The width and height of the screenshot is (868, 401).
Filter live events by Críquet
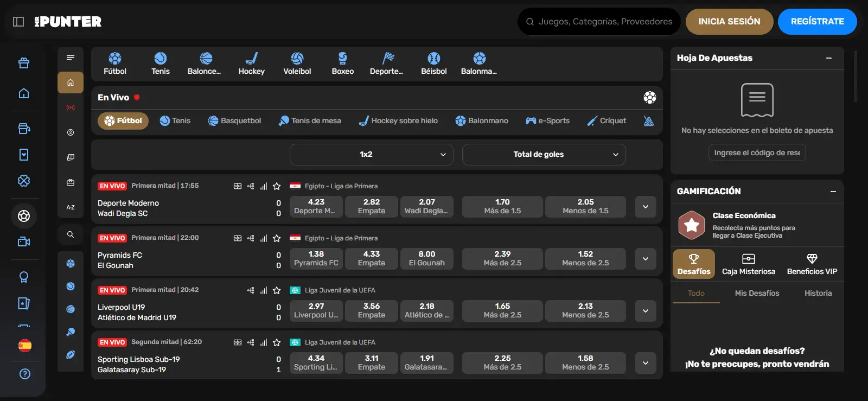click(607, 120)
